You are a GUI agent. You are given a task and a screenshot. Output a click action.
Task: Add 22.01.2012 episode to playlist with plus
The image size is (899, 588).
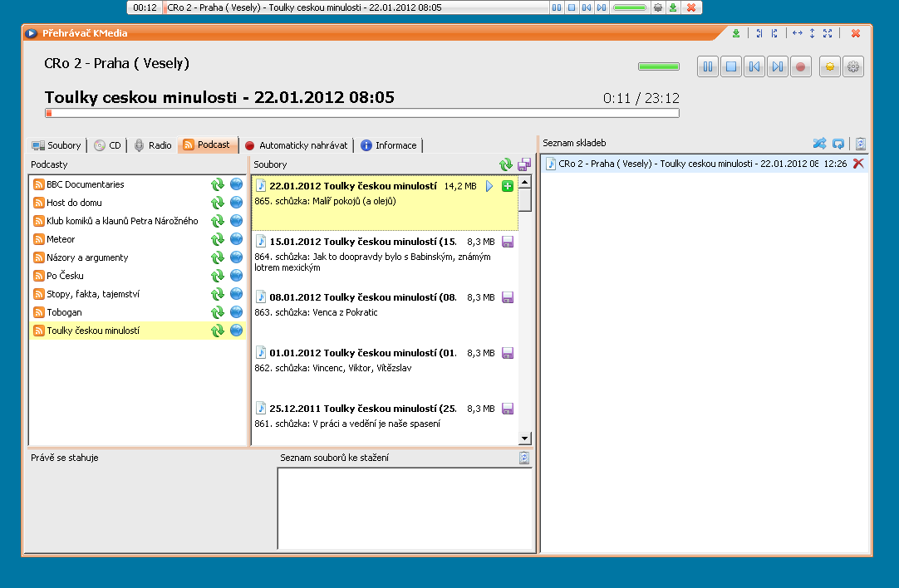(x=508, y=186)
